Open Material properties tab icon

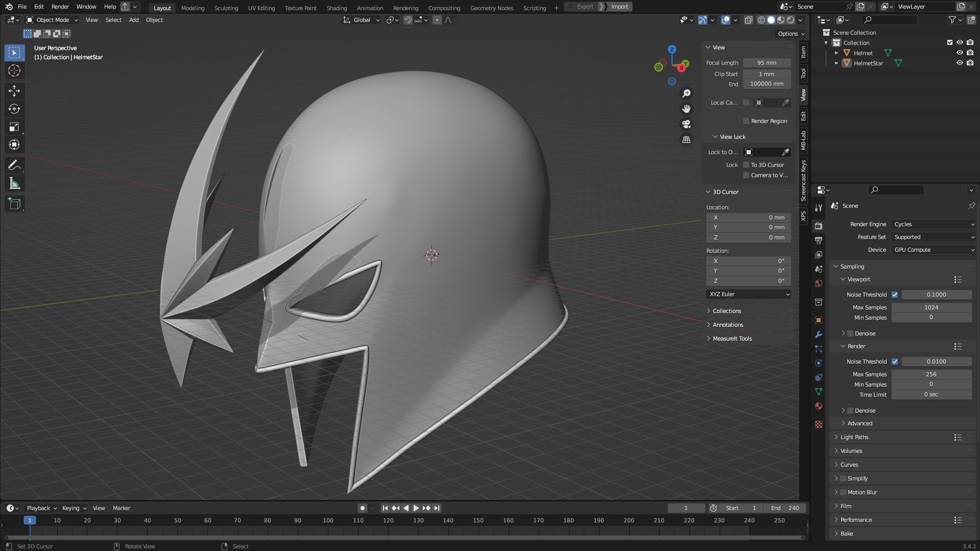pos(819,406)
